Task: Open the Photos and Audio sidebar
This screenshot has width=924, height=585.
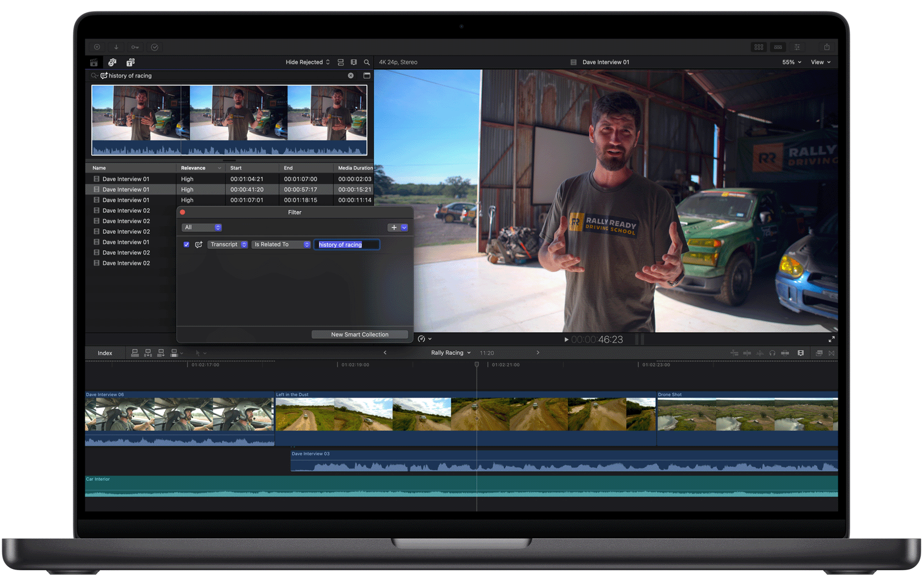Action: [112, 62]
